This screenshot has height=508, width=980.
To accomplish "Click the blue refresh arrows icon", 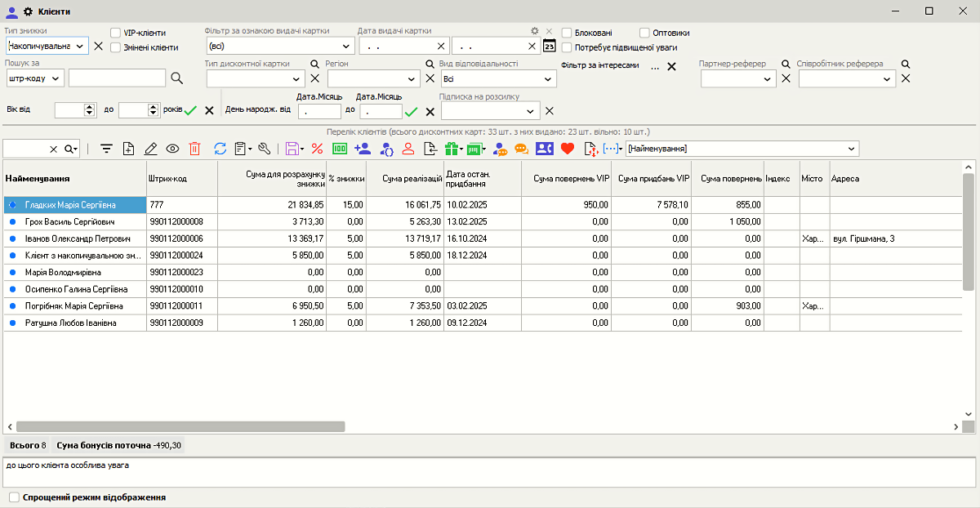I will tap(220, 149).
